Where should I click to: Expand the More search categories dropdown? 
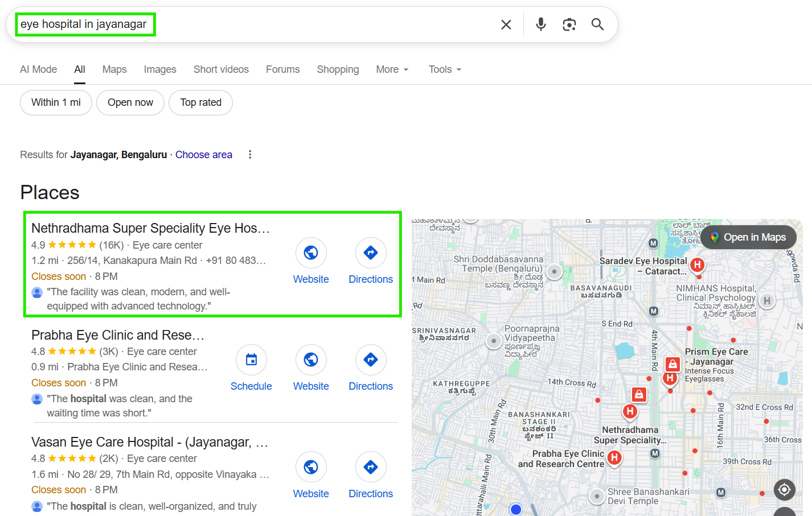tap(392, 69)
